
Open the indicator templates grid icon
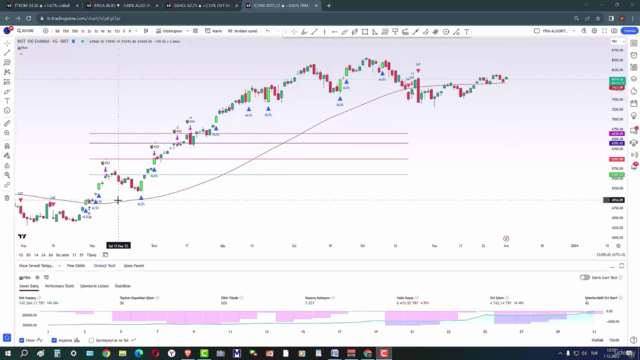coord(196,31)
